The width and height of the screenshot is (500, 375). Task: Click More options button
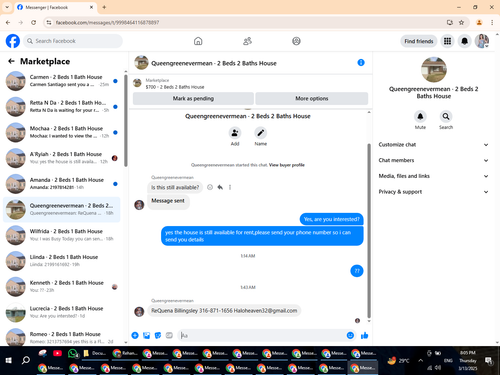coord(312,99)
